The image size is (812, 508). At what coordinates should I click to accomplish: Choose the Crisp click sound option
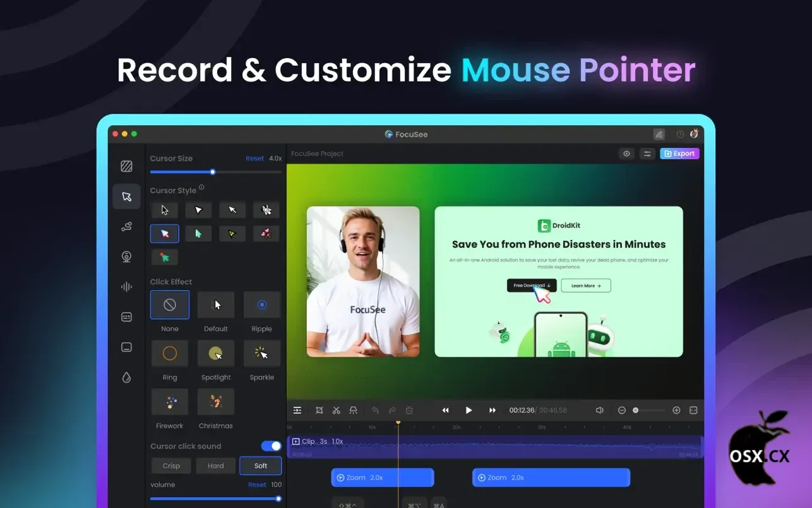point(171,466)
